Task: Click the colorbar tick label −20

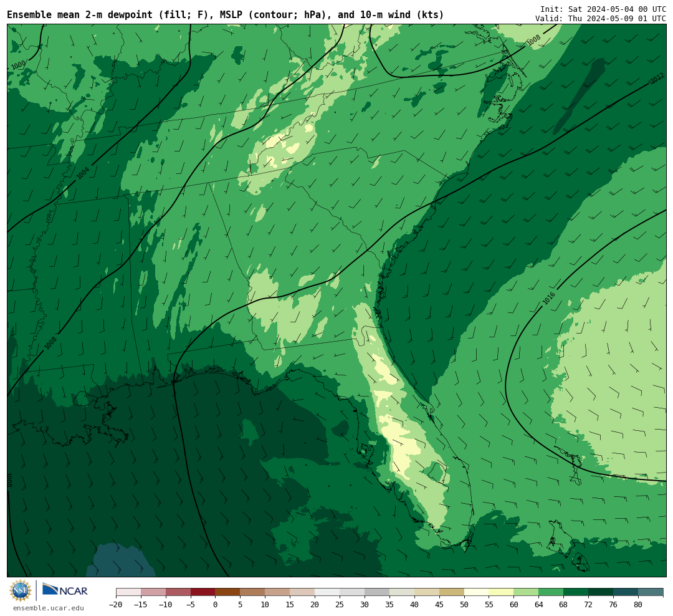Action: click(116, 605)
